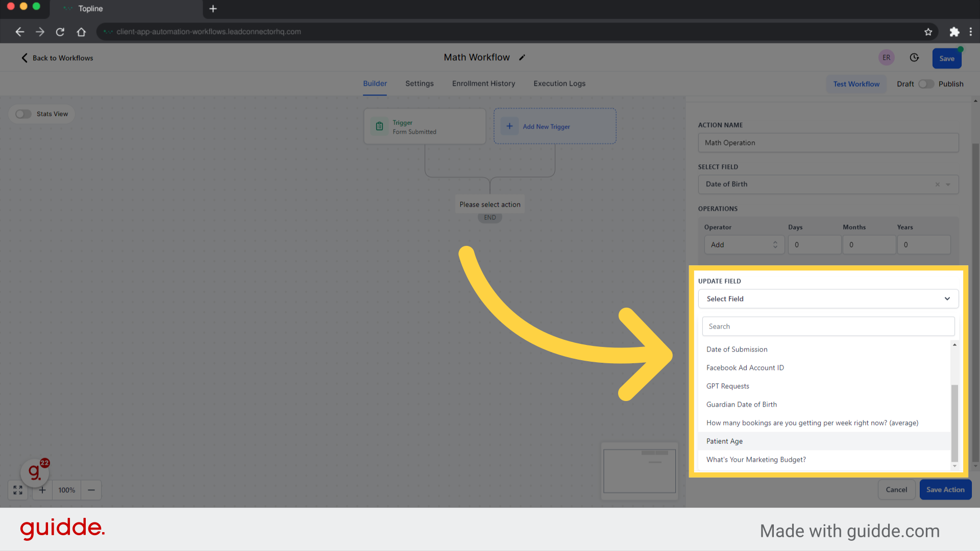Viewport: 980px width, 551px height.
Task: Open the browser three-dot menu
Action: (971, 32)
